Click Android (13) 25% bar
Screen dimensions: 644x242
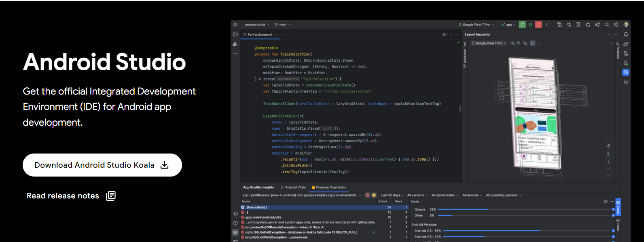tap(527, 237)
